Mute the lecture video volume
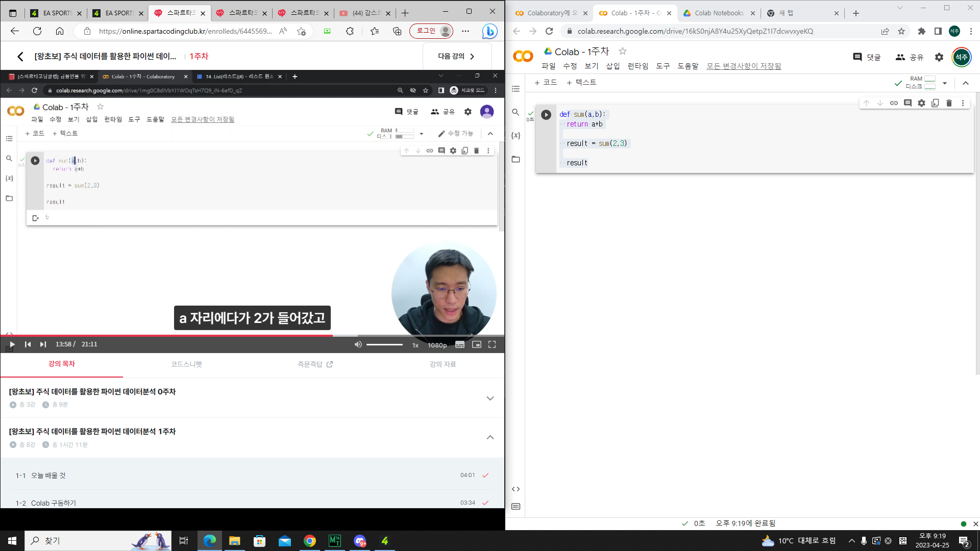This screenshot has height=551, width=980. (358, 344)
